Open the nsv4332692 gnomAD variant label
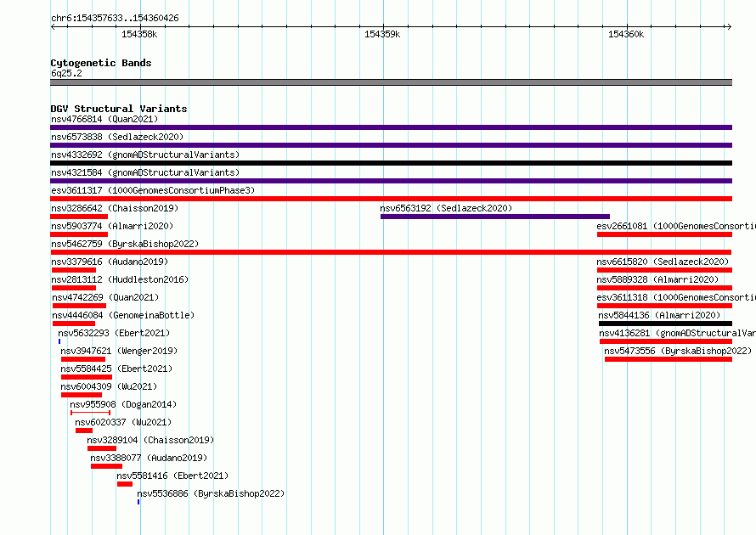 pyautogui.click(x=145, y=155)
